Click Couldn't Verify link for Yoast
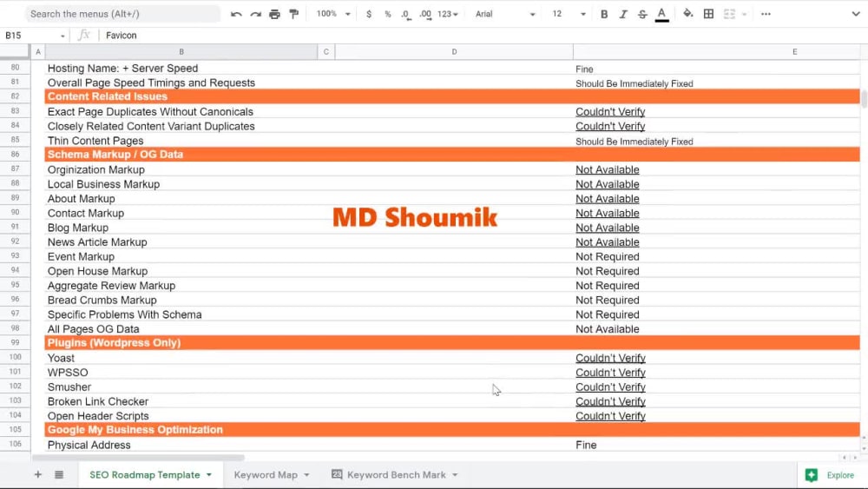Viewport: 868px width, 489px height. 610,359
